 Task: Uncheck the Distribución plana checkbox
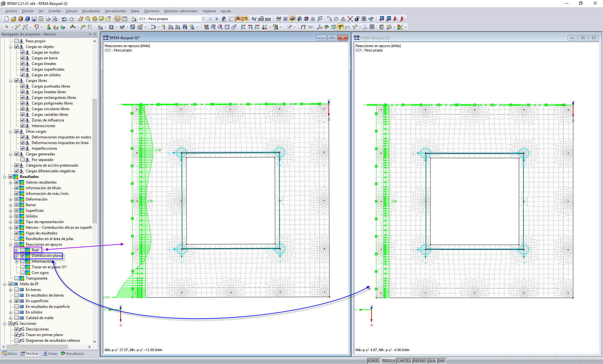click(x=23, y=256)
